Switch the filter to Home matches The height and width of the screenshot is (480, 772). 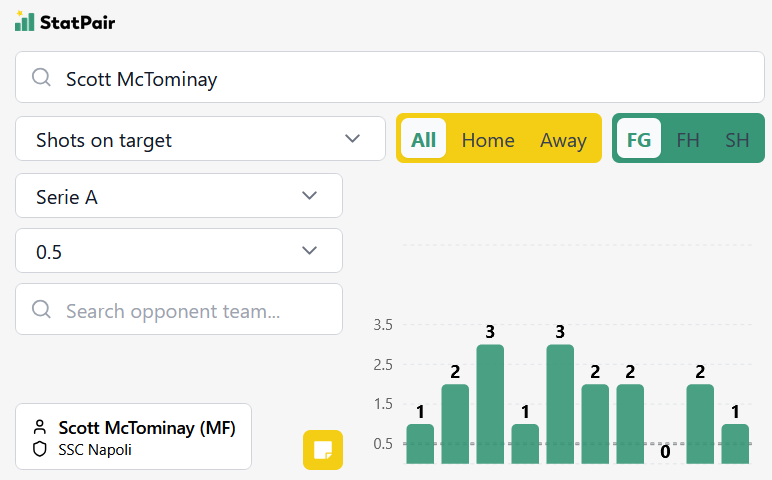point(488,139)
